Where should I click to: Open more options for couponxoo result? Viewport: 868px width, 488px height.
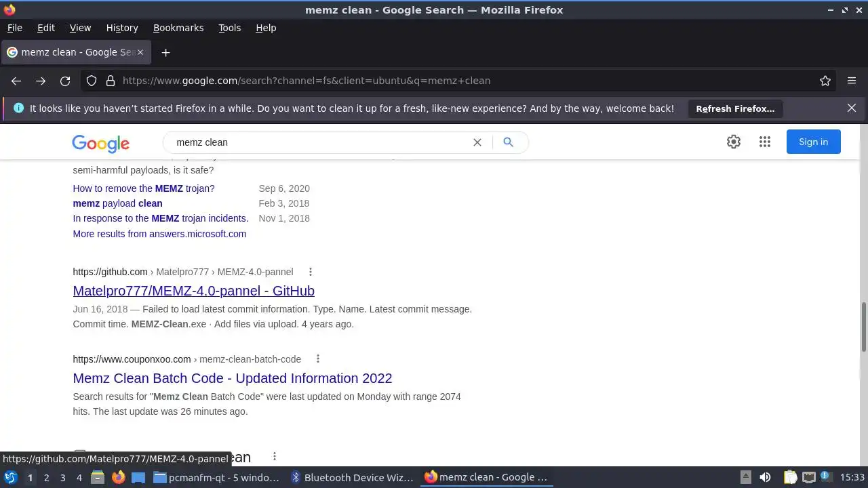(317, 359)
